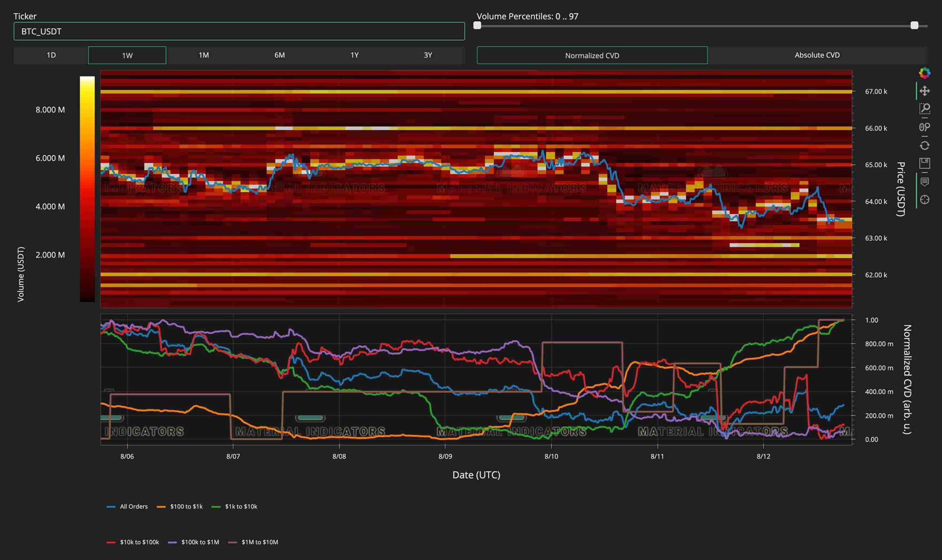Choose the 1M timeframe tab
The height and width of the screenshot is (560, 942).
204,55
